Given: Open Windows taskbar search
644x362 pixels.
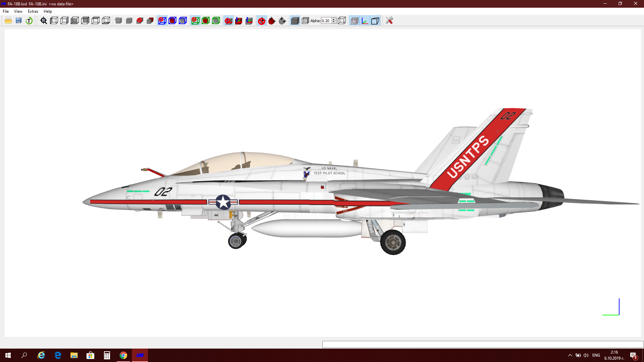Looking at the screenshot, I should pos(24,355).
